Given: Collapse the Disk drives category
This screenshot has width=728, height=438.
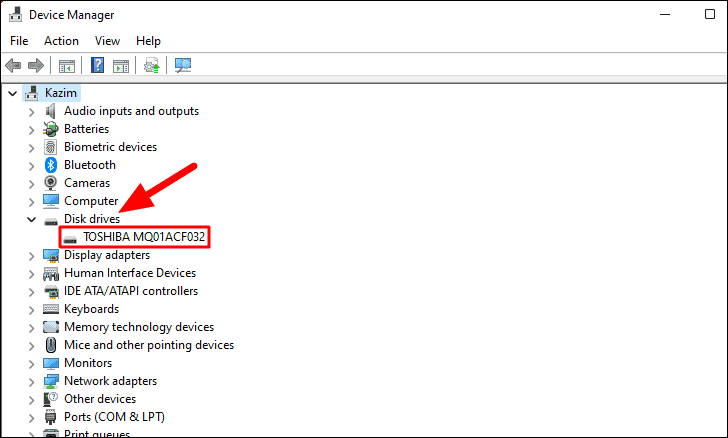Looking at the screenshot, I should [31, 219].
